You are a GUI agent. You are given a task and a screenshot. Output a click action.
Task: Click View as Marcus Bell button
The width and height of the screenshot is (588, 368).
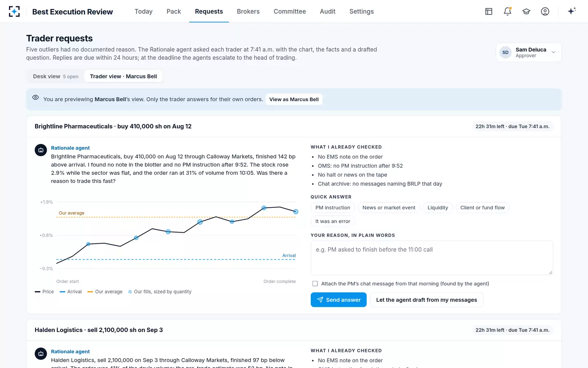click(x=294, y=99)
